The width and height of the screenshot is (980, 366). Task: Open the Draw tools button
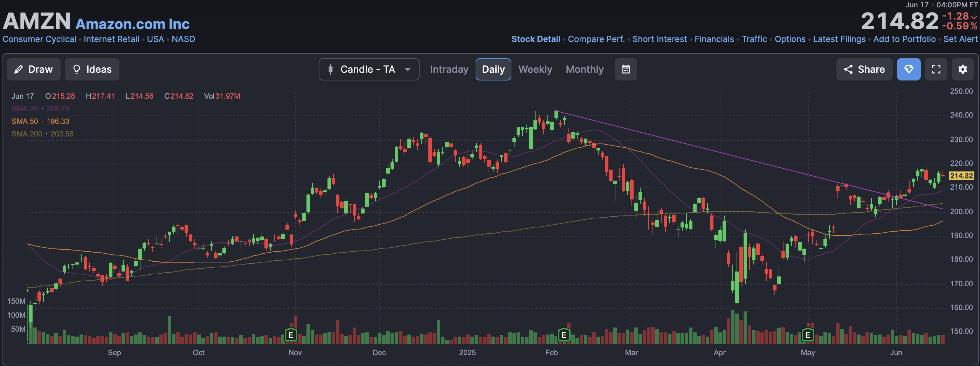click(x=34, y=69)
